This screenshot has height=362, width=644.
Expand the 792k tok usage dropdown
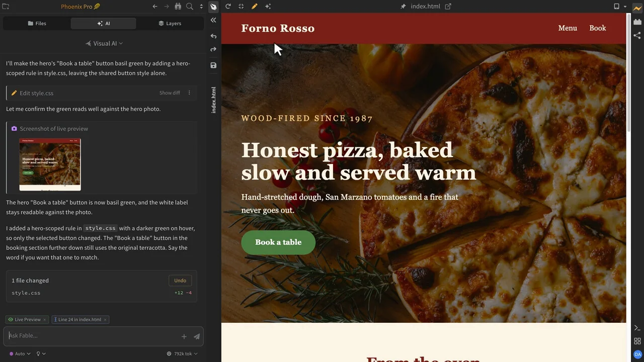pyautogui.click(x=182, y=354)
